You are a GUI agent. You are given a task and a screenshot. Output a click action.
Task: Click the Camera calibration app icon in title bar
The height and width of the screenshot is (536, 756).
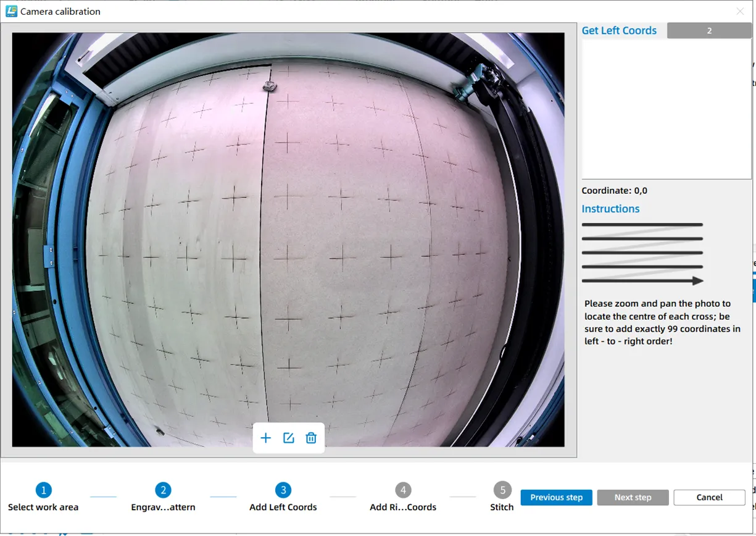click(x=11, y=11)
